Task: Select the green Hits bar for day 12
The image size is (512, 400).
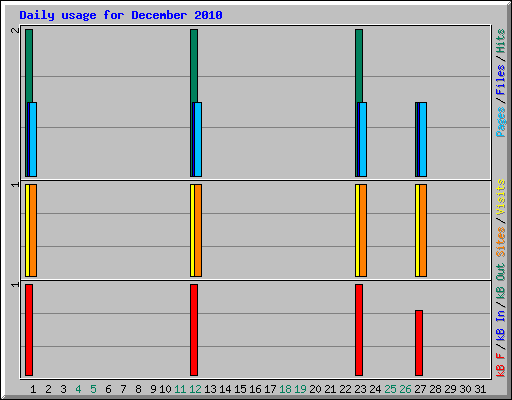Action: coord(194,66)
